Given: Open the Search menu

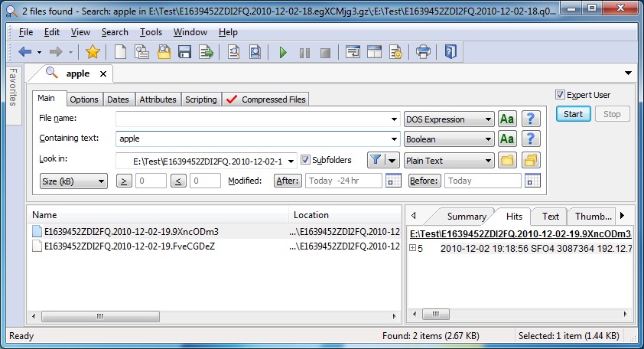Looking at the screenshot, I should [115, 32].
